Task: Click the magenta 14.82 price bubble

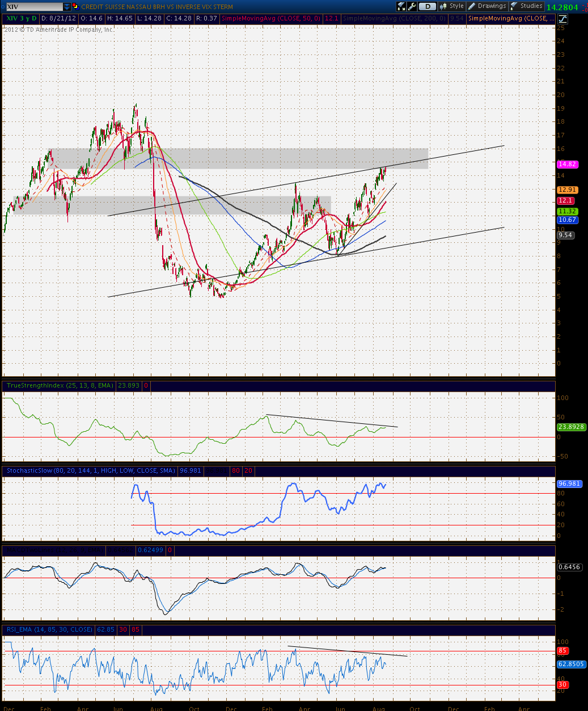Action: [x=567, y=164]
